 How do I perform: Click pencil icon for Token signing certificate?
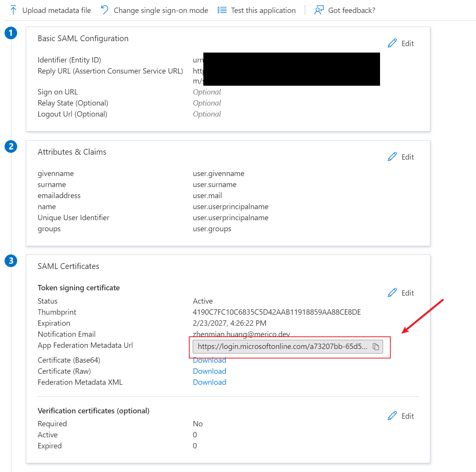pos(392,293)
